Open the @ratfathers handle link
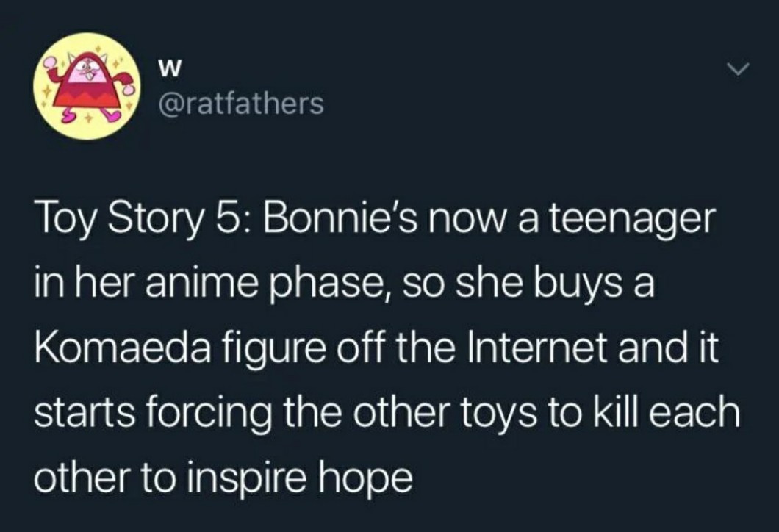779x532 pixels. tap(240, 104)
